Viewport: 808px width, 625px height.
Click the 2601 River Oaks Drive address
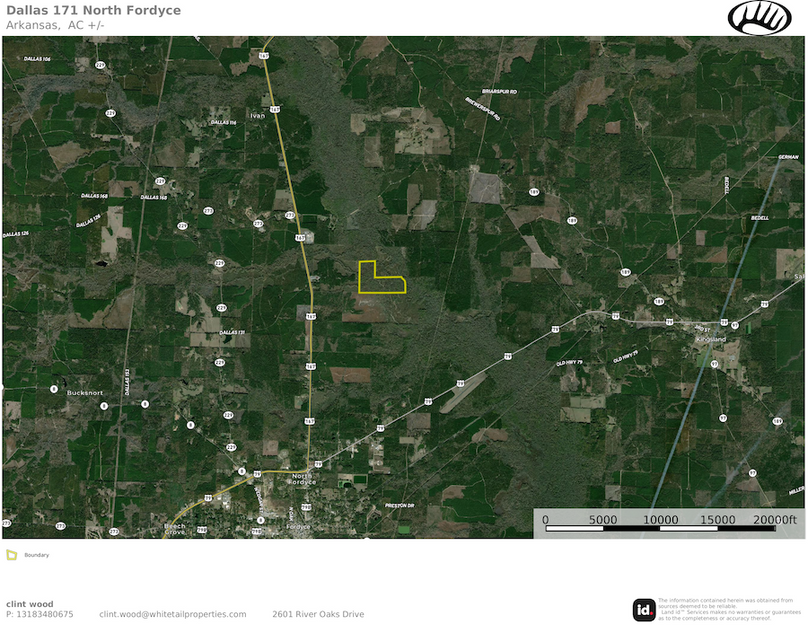pos(318,614)
